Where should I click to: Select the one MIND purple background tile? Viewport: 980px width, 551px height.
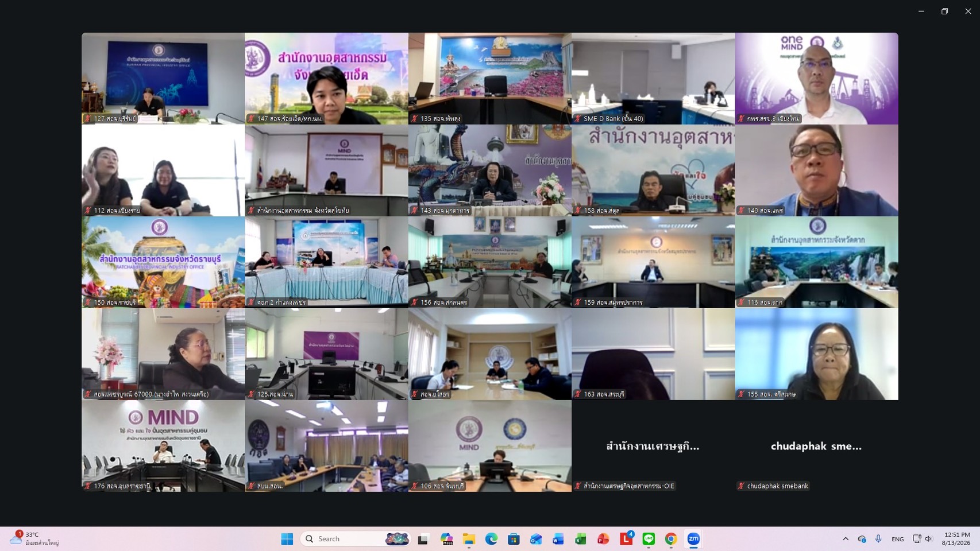(x=816, y=79)
